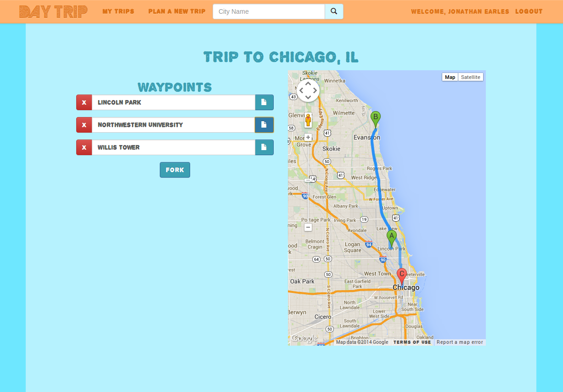Click map marker A at Lincoln Park

391,239
